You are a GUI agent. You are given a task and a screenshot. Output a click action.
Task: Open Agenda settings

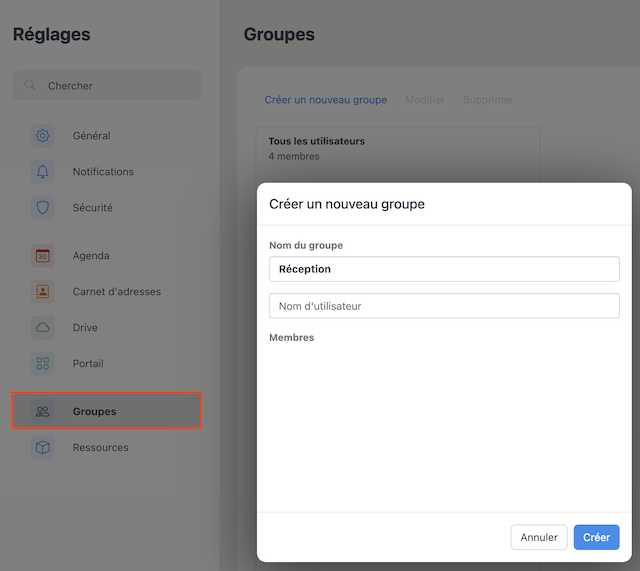[107, 256]
